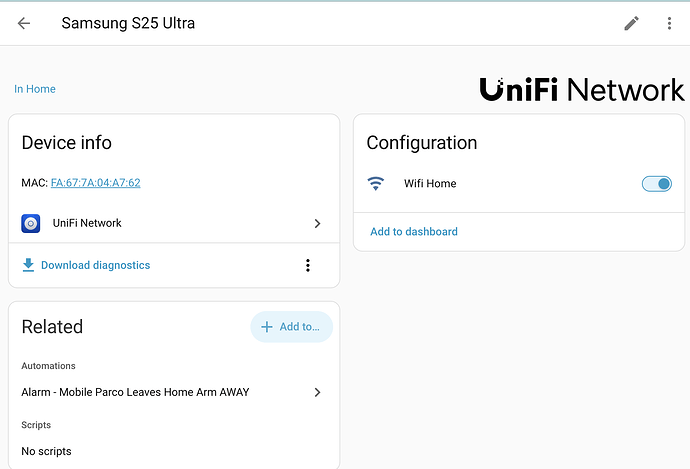This screenshot has height=469, width=690.
Task: Open the In Home area link
Action: pyautogui.click(x=35, y=89)
